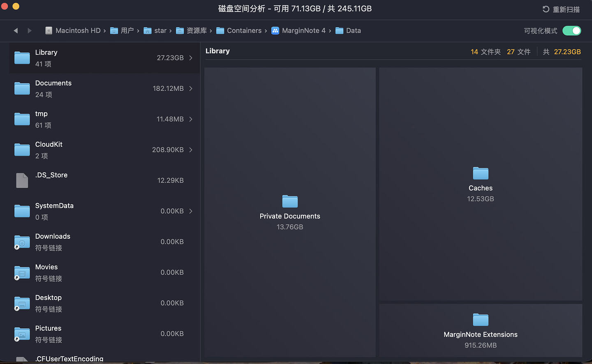Image resolution: width=592 pixels, height=364 pixels.
Task: Click the Macintosh HD disk icon
Action: pyautogui.click(x=49, y=30)
